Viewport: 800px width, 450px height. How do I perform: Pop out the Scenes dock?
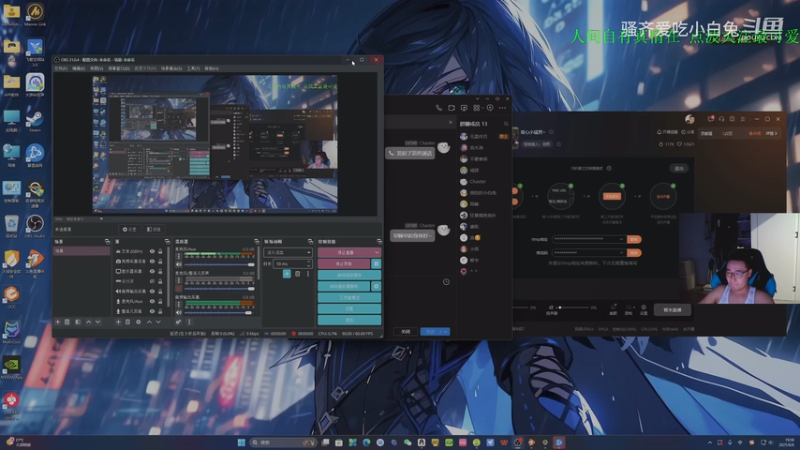point(107,241)
